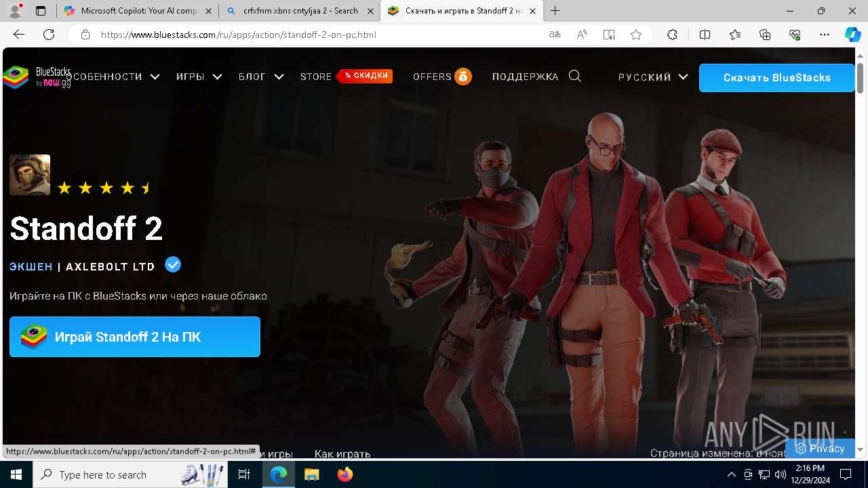
Task: Start Read aloud in address bar
Action: tap(582, 35)
